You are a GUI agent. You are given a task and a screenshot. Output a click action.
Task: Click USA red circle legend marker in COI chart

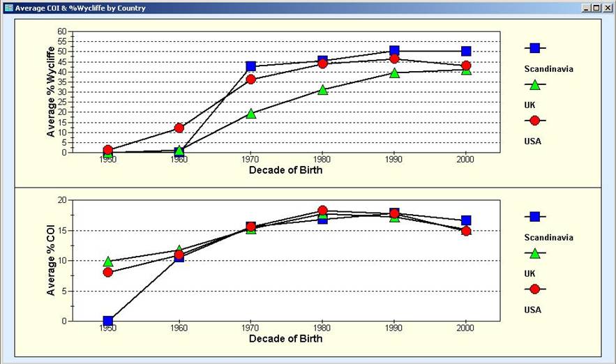point(535,289)
